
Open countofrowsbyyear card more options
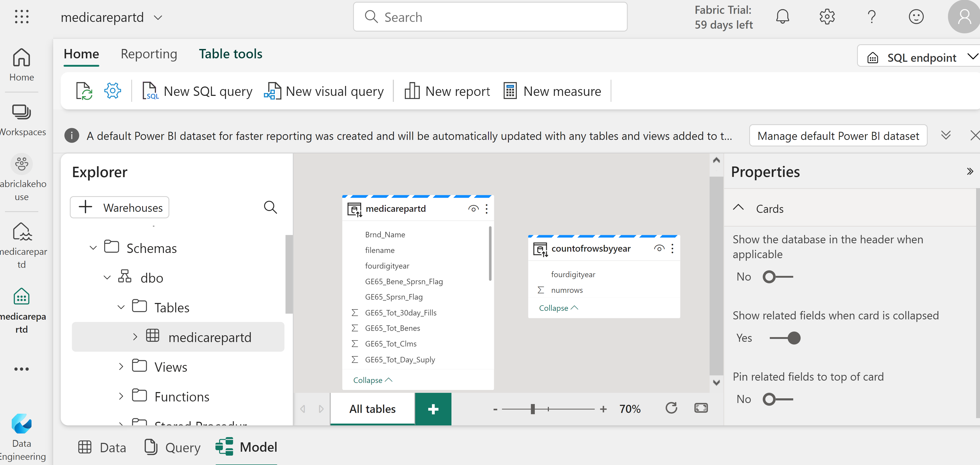pos(673,249)
